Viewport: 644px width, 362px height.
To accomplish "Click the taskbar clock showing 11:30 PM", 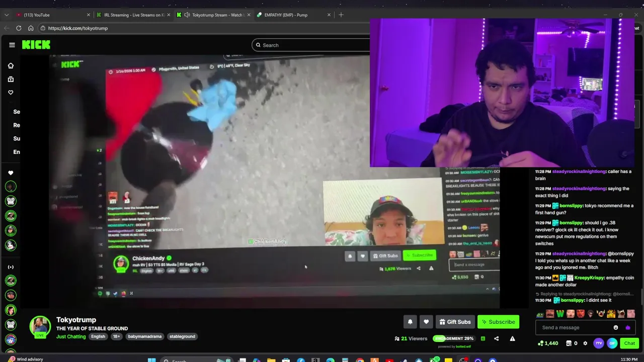I will pyautogui.click(x=629, y=359).
